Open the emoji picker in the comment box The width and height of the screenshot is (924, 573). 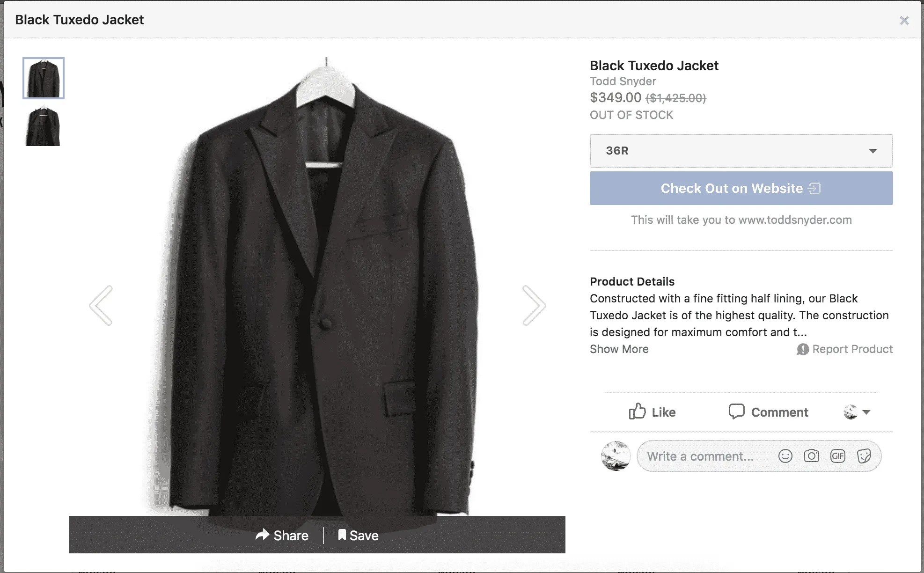(x=785, y=456)
